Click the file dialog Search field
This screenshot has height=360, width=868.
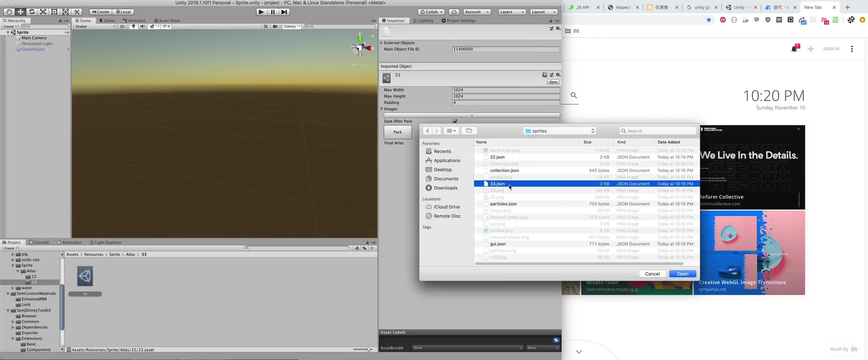click(657, 131)
